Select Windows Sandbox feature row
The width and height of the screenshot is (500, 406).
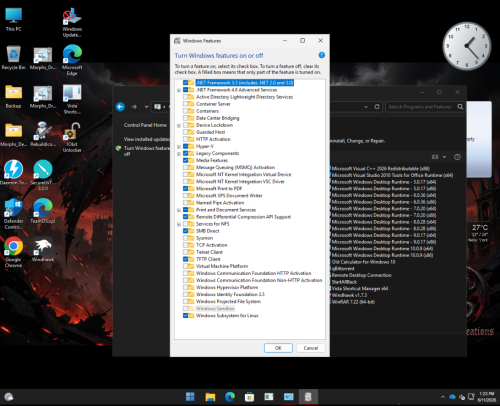click(x=215, y=308)
